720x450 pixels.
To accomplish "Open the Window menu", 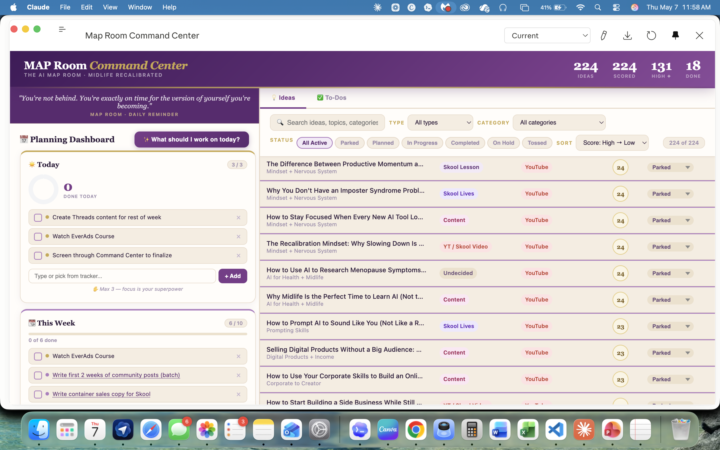I will click(140, 7).
